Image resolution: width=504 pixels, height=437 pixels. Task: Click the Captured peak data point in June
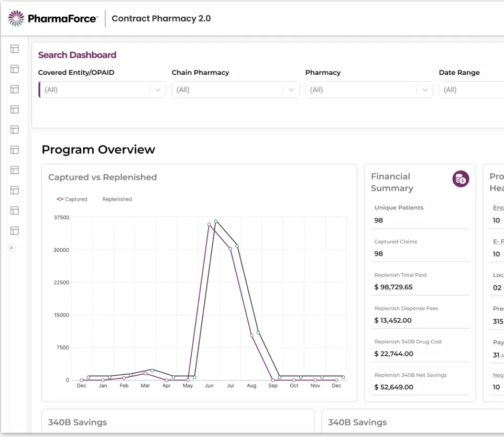click(x=209, y=225)
